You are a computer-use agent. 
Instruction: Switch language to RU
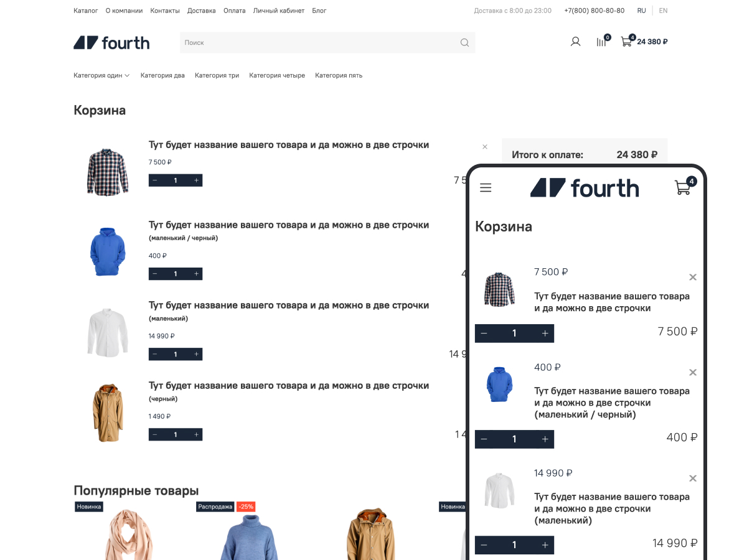[641, 11]
